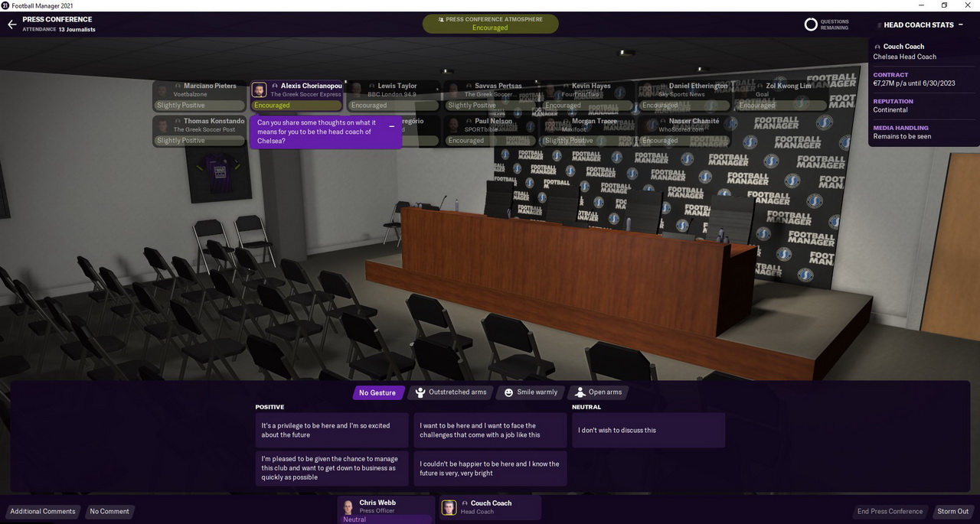
Task: Click the headset icon beside Lewis Taylor
Action: (x=372, y=86)
